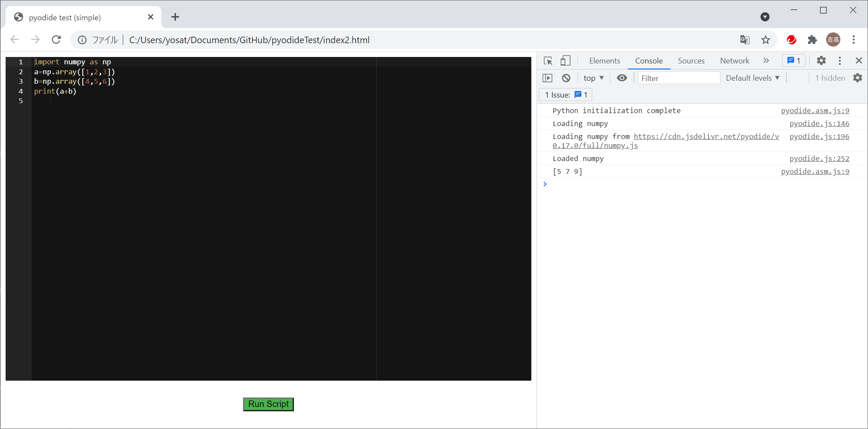Open console sidebar panel

pyautogui.click(x=548, y=78)
